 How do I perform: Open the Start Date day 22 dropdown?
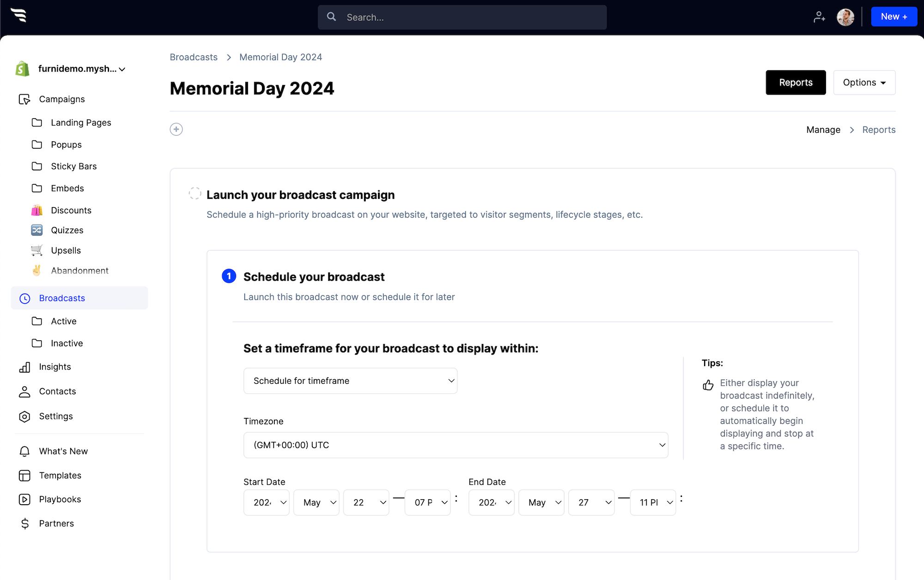tap(366, 502)
